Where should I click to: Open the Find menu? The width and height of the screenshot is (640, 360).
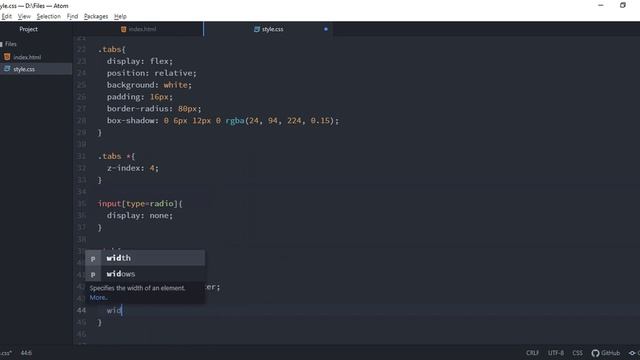tap(72, 16)
